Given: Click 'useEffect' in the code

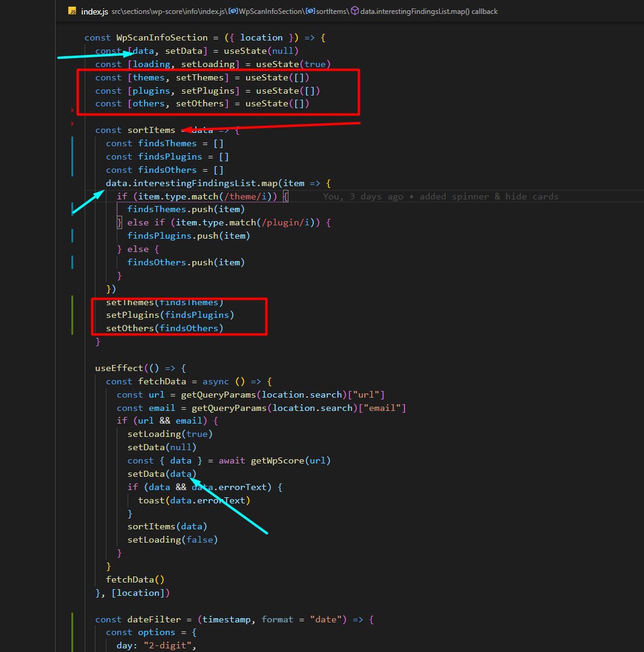Looking at the screenshot, I should [x=119, y=369].
